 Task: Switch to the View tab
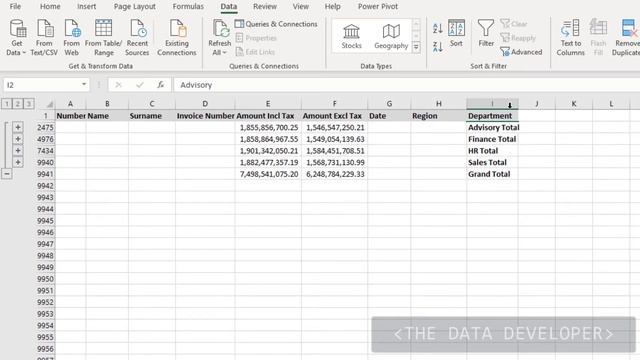pos(300,7)
